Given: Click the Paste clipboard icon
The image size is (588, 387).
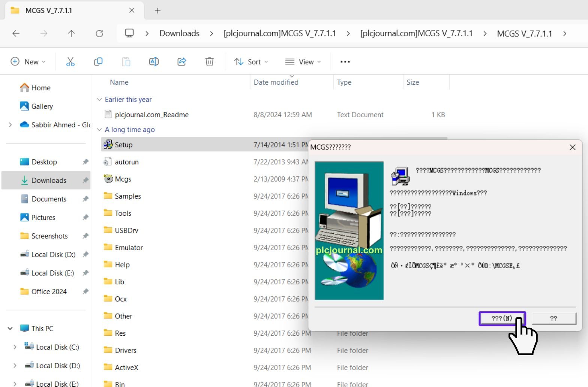Looking at the screenshot, I should point(126,62).
